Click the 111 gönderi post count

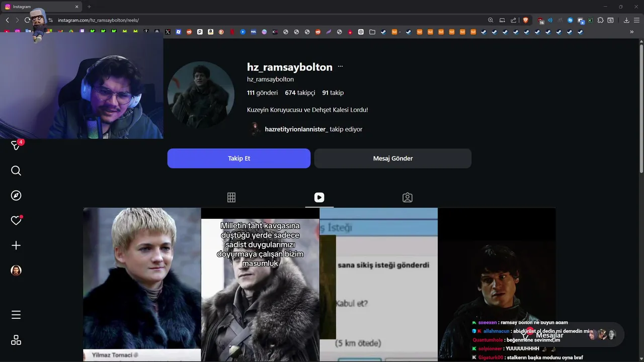coord(262,93)
